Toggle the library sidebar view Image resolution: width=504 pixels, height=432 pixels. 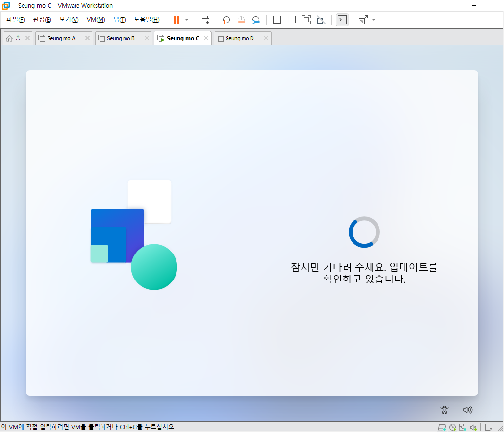(277, 20)
